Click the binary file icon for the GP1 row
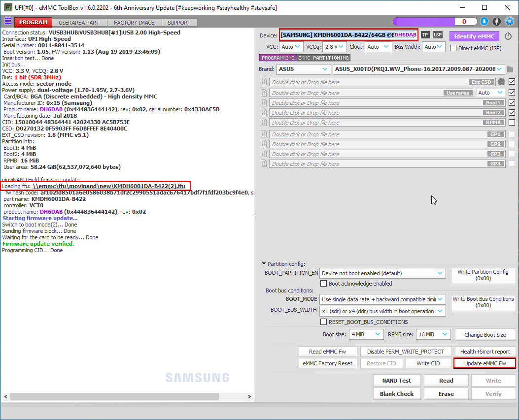The width and height of the screenshot is (519, 420). (264, 134)
